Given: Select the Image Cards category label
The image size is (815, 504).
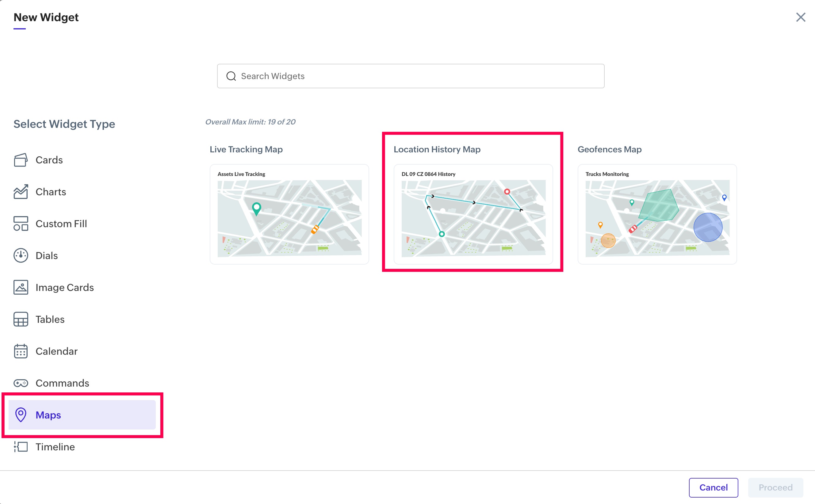Looking at the screenshot, I should [65, 287].
